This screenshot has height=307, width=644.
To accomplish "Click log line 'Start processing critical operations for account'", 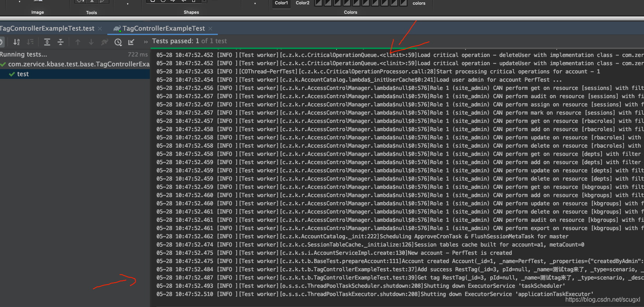I will [x=378, y=71].
